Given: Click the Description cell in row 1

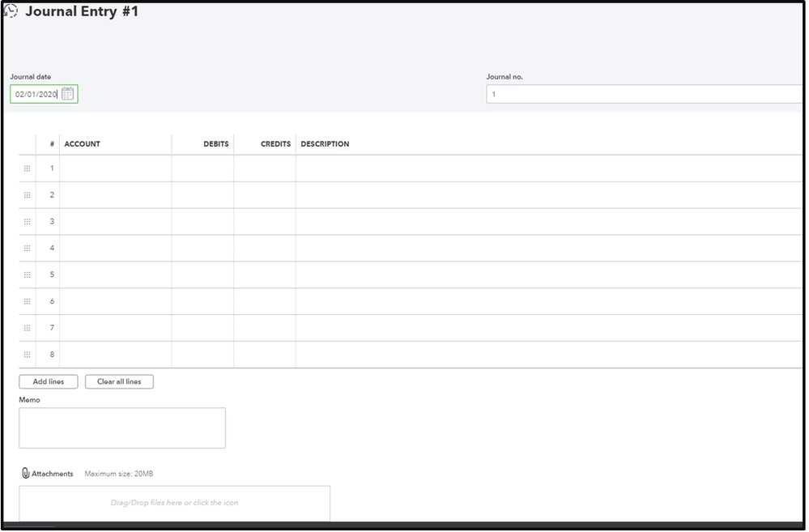Looking at the screenshot, I should click(x=549, y=168).
